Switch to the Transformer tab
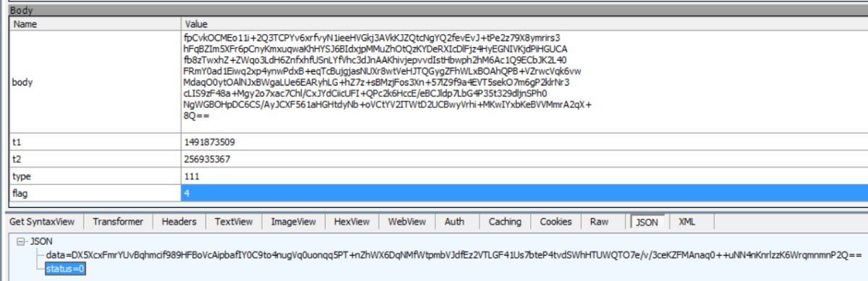Image resolution: width=868 pixels, height=281 pixels. coord(118,222)
